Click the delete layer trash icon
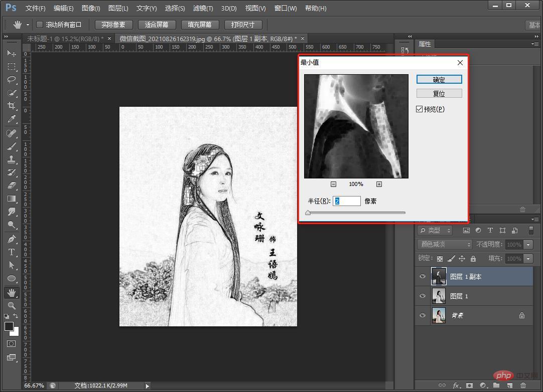 click(523, 385)
